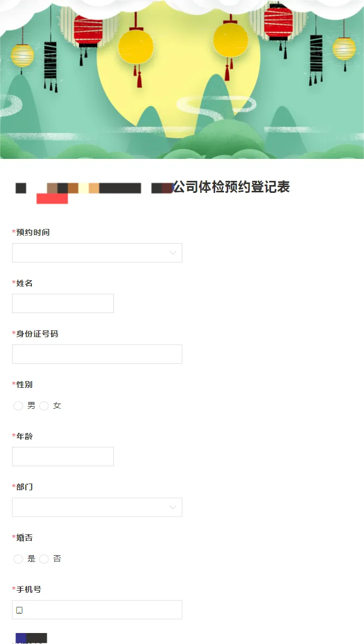Click the 性别 question label

pyautogui.click(x=25, y=385)
